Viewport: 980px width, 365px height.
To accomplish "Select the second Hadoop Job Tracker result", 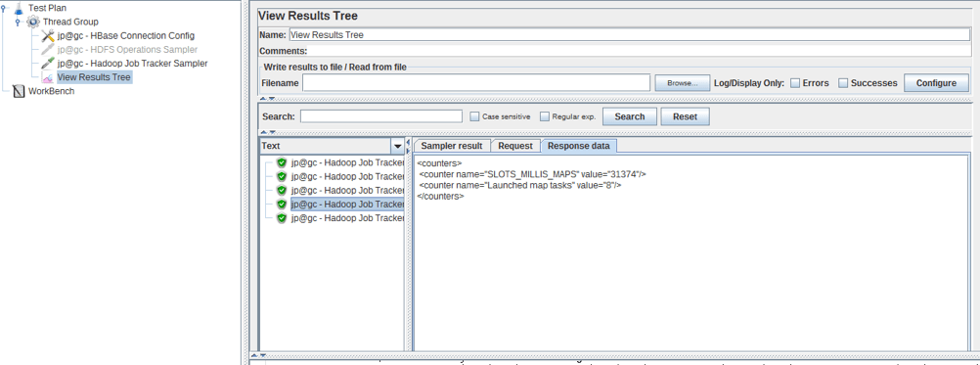I will click(x=347, y=176).
